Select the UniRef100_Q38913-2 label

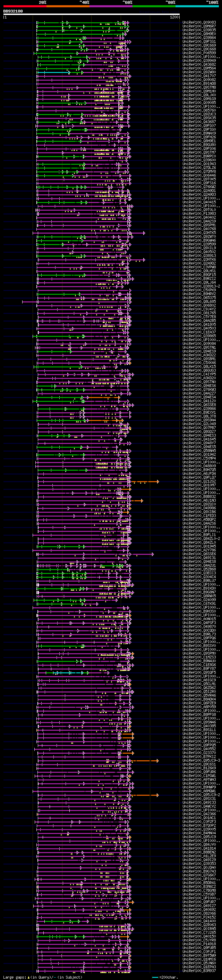(x=202, y=286)
